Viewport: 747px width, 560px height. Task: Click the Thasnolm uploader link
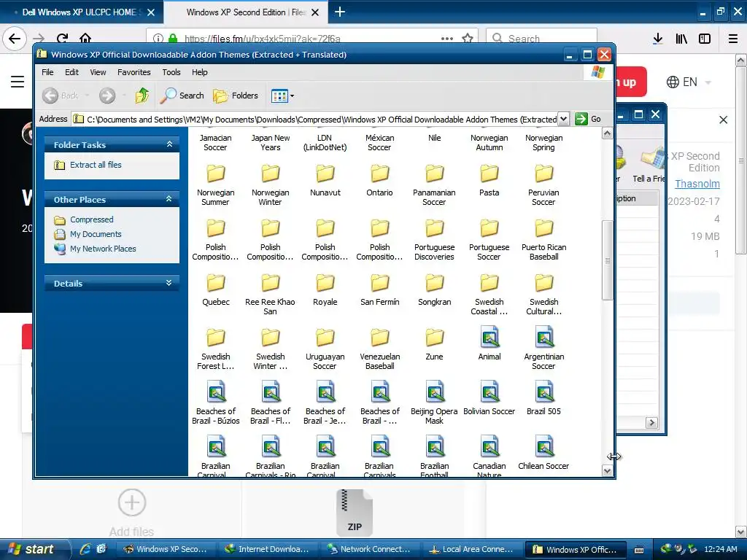point(697,184)
